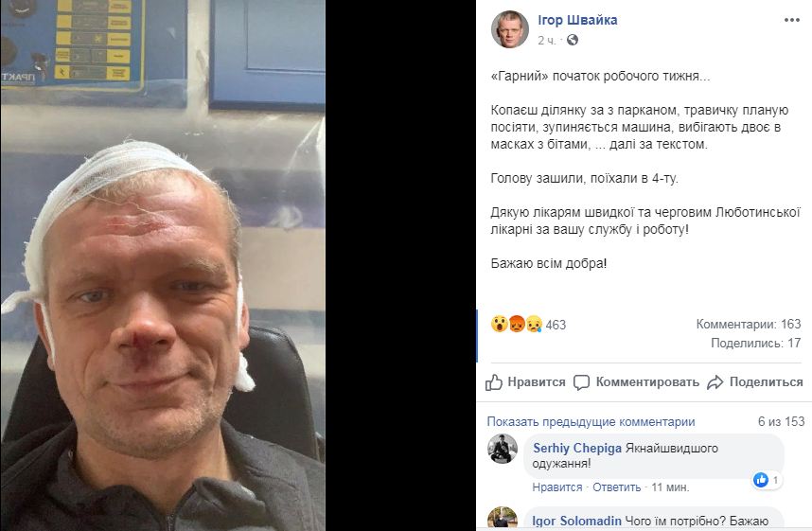The height and width of the screenshot is (531, 812).
Task: Open the Поделились: 17 shares list
Action: tap(755, 343)
